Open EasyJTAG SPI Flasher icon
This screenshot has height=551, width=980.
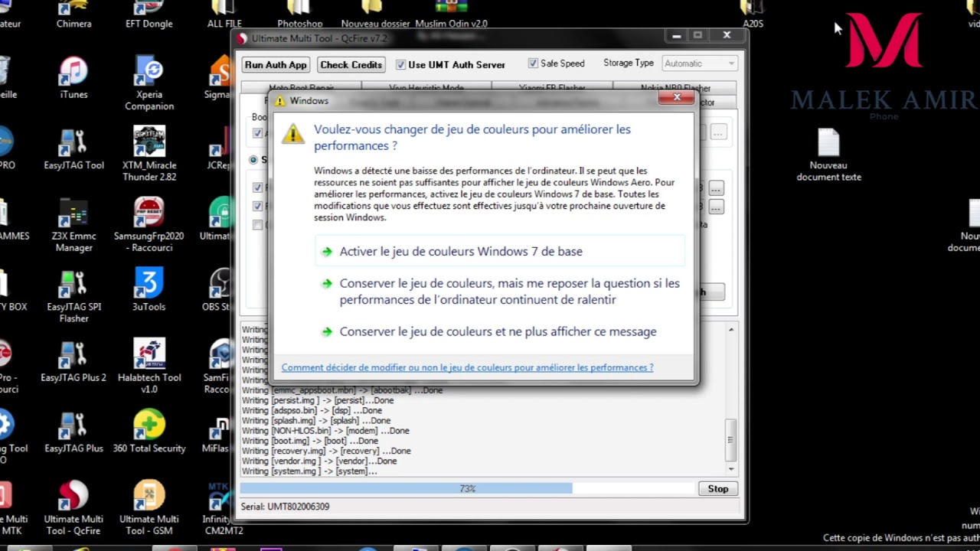73,296
